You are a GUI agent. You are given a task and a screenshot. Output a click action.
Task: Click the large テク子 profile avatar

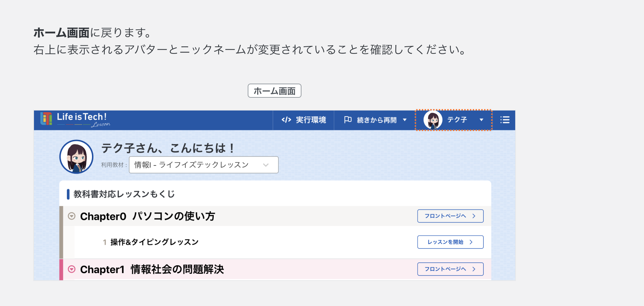[76, 157]
